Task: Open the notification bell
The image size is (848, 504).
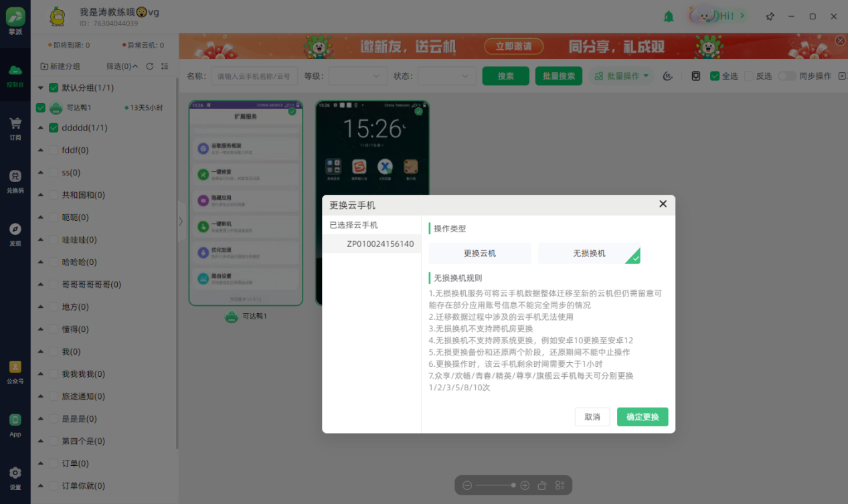Action: click(x=669, y=17)
